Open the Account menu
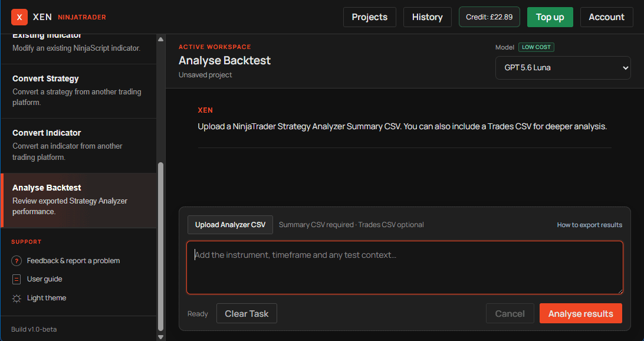644x341 pixels. (607, 17)
